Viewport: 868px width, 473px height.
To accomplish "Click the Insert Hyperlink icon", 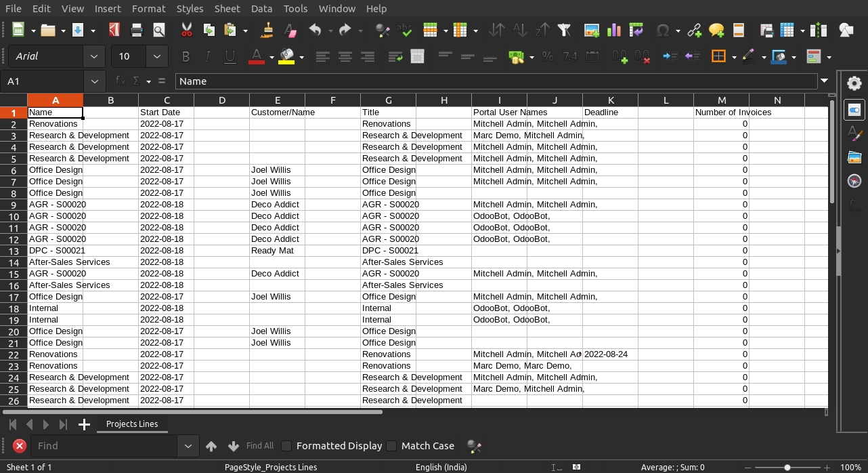I will tap(694, 30).
